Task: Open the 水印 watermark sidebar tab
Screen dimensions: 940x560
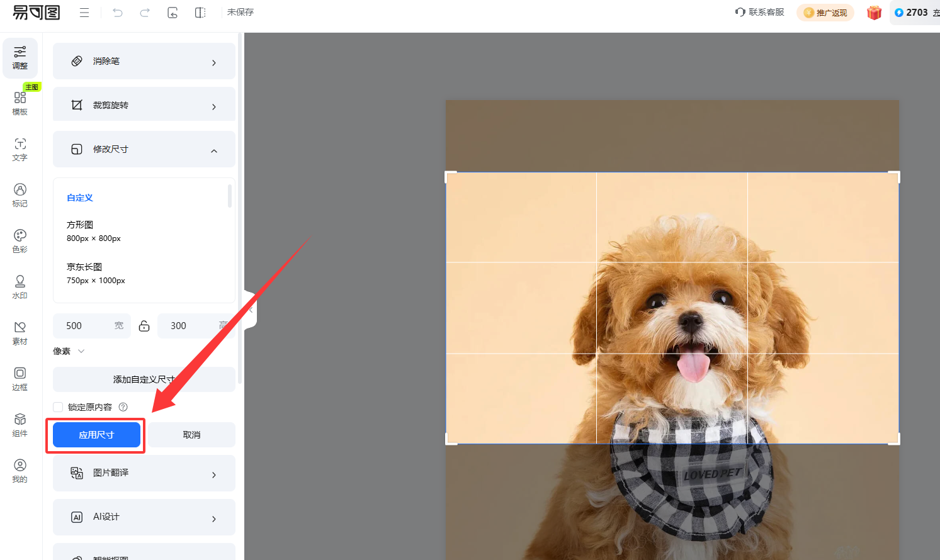Action: point(20,288)
